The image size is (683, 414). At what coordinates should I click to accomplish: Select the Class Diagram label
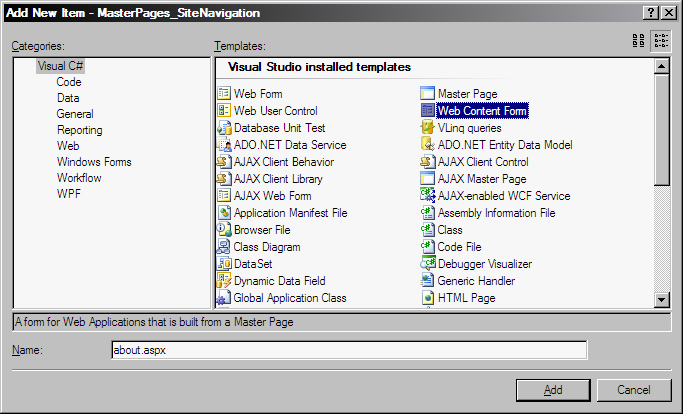267,247
